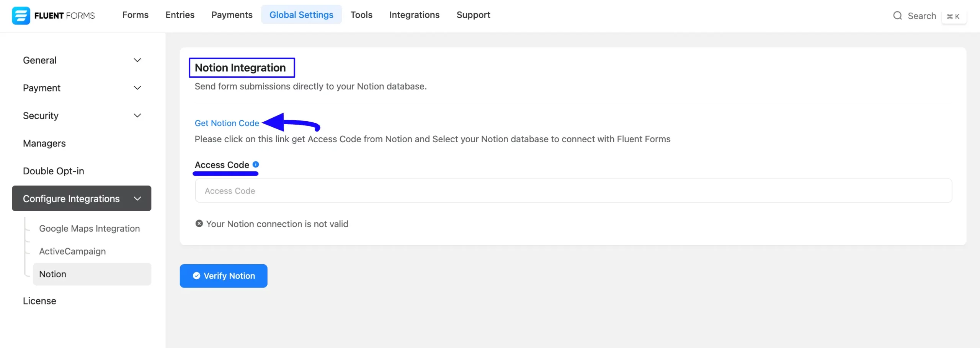Click the Verify Notion button
980x348 pixels.
tap(224, 276)
